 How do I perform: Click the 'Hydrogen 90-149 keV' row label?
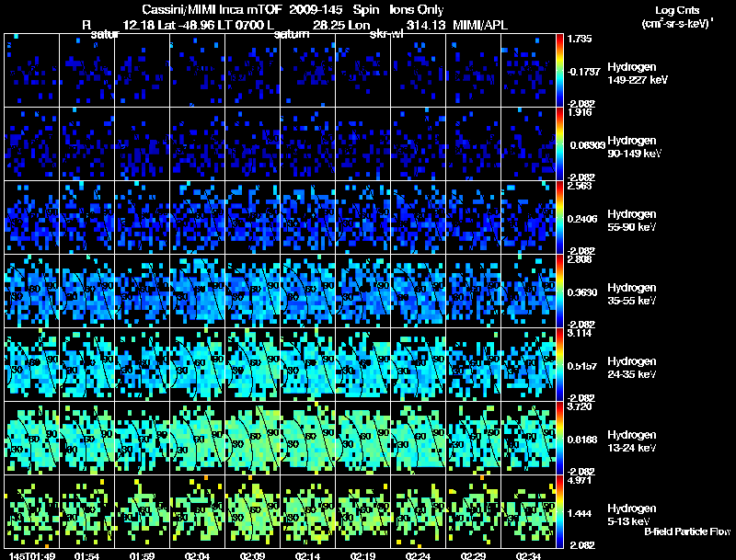point(634,147)
